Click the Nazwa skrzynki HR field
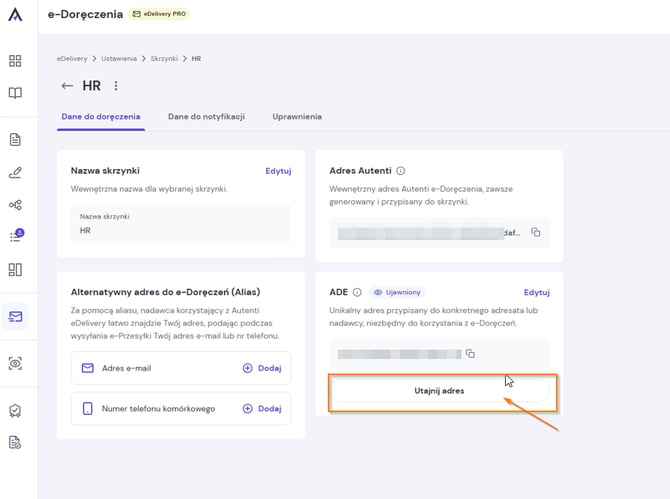 point(181,224)
